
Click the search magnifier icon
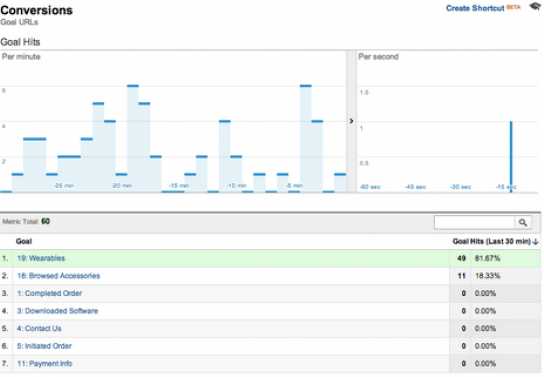pos(523,222)
